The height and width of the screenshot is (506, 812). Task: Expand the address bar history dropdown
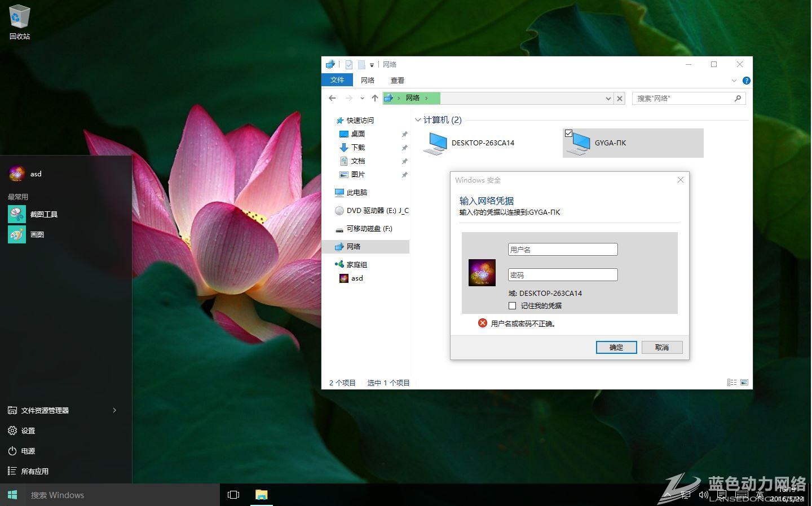click(x=608, y=99)
